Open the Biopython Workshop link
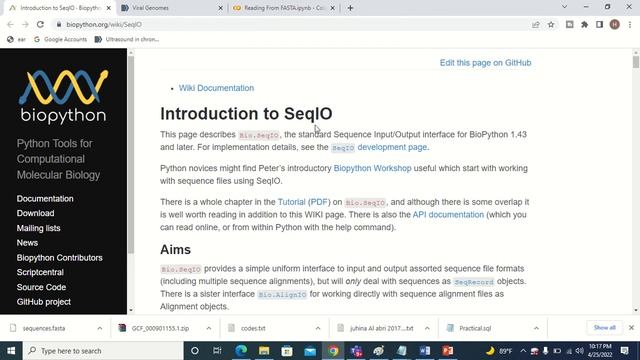The height and width of the screenshot is (360, 640). tap(372, 169)
